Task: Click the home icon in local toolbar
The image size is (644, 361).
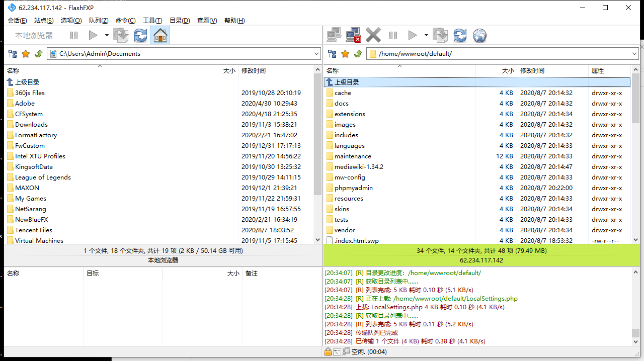Action: tap(160, 35)
